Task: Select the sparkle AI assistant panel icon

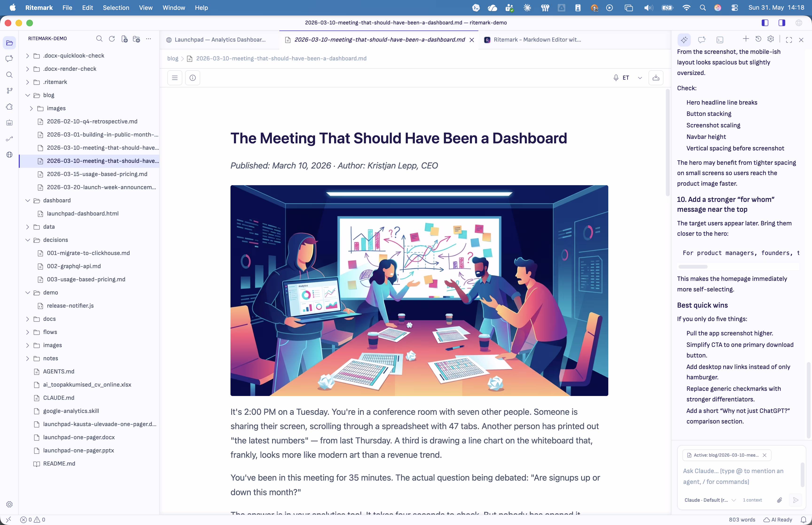Action: [684, 40]
